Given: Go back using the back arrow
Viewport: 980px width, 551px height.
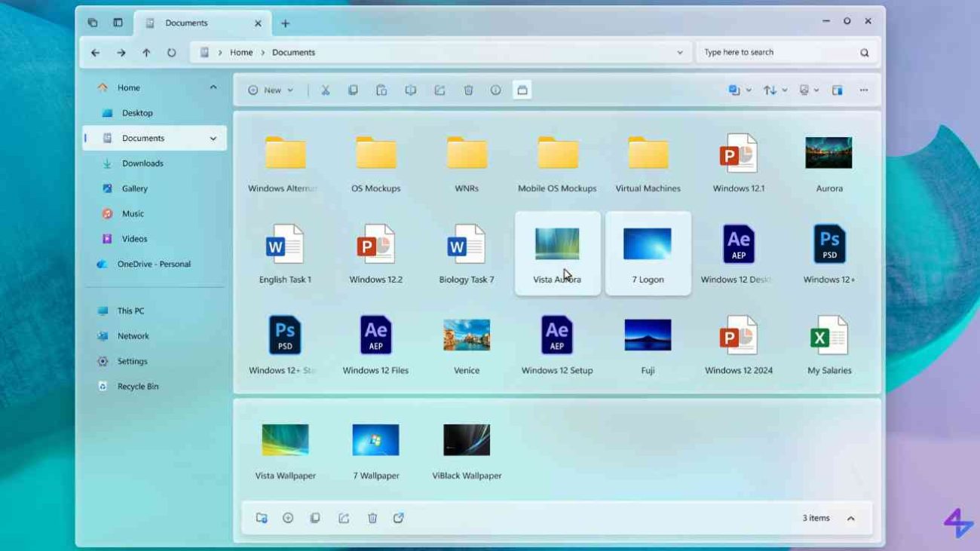Looking at the screenshot, I should [x=96, y=52].
